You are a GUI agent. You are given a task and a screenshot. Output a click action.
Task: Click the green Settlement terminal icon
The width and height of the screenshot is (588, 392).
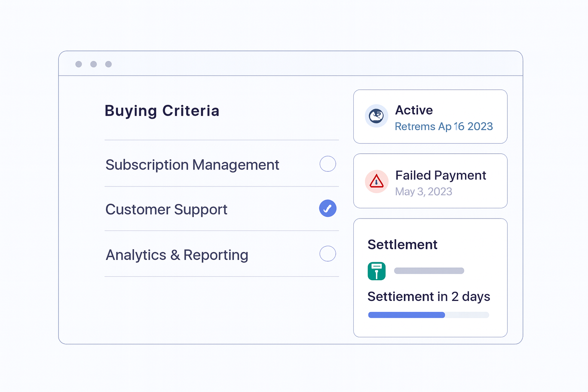tap(377, 271)
